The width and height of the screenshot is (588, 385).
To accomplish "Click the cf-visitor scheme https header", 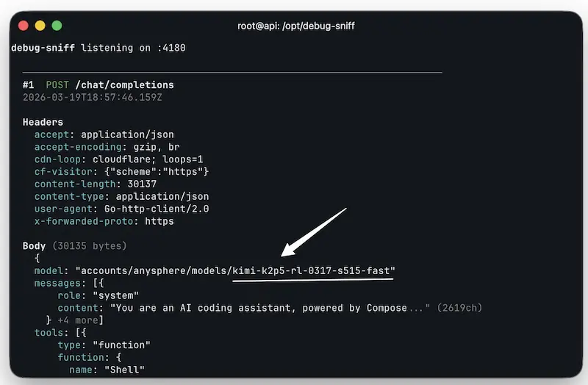I will 121,171.
